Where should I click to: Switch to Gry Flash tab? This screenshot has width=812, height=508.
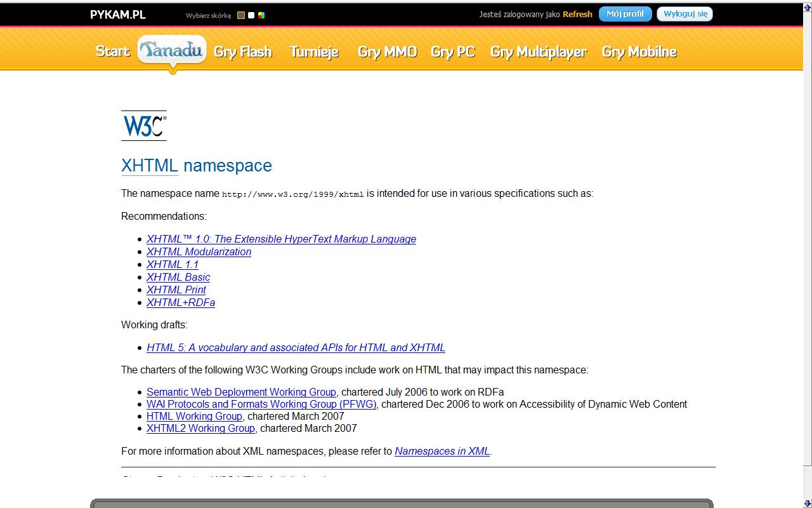click(242, 52)
